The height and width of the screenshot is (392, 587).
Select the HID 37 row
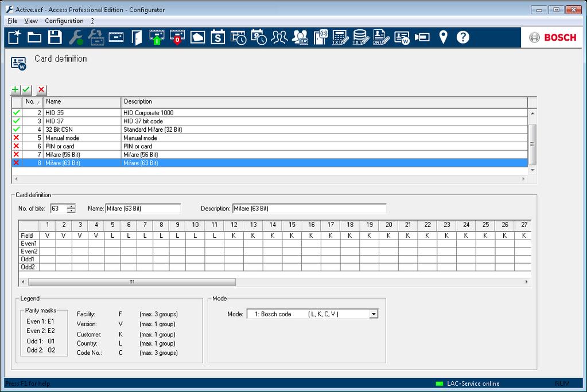point(270,121)
